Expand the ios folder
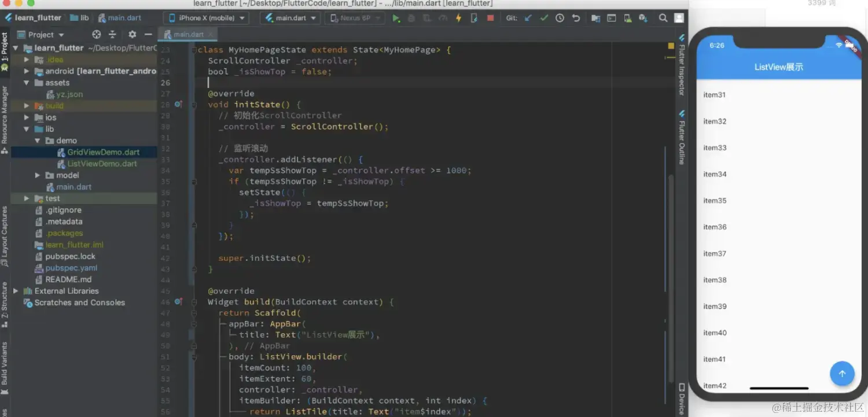The height and width of the screenshot is (417, 868). click(x=26, y=117)
